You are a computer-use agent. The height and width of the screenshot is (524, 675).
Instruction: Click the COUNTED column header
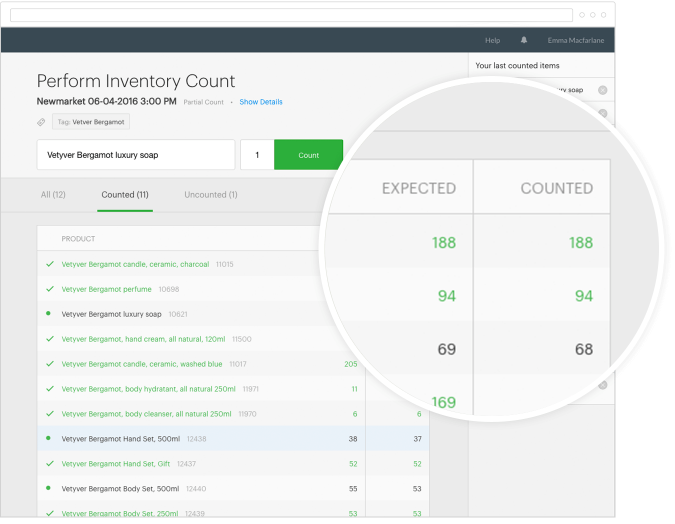click(557, 188)
